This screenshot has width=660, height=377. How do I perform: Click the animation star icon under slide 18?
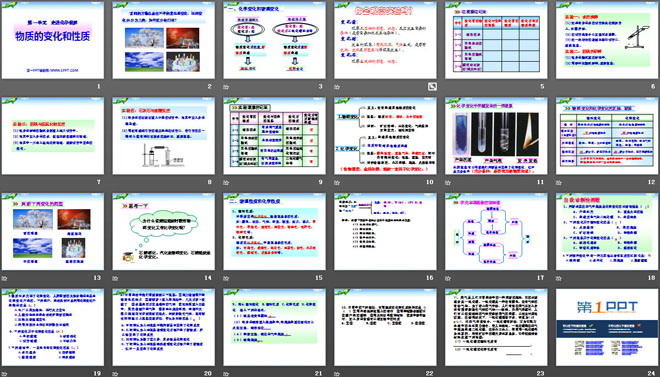(559, 278)
